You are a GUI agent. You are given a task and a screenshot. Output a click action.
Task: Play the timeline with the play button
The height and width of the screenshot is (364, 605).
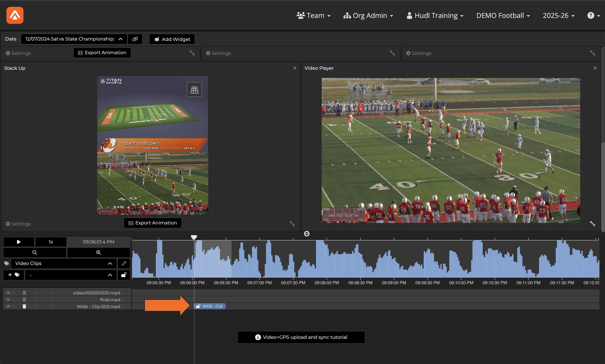(19, 242)
